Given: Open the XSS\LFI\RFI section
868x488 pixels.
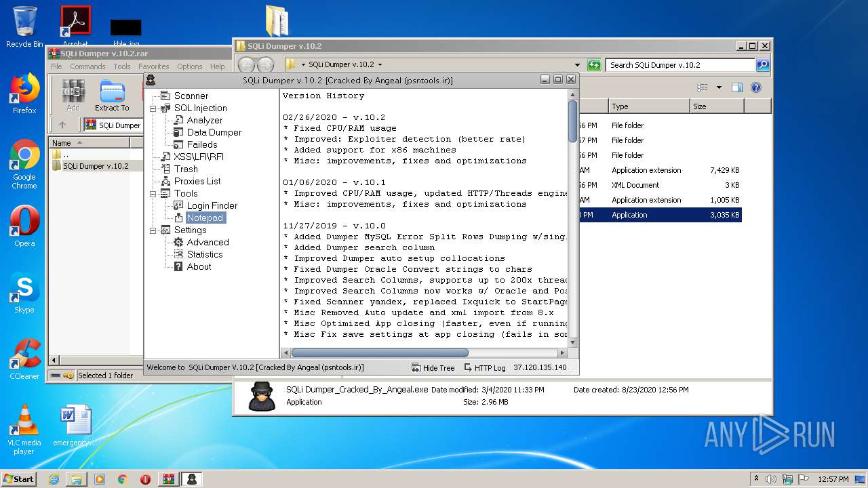Looking at the screenshot, I should [198, 157].
